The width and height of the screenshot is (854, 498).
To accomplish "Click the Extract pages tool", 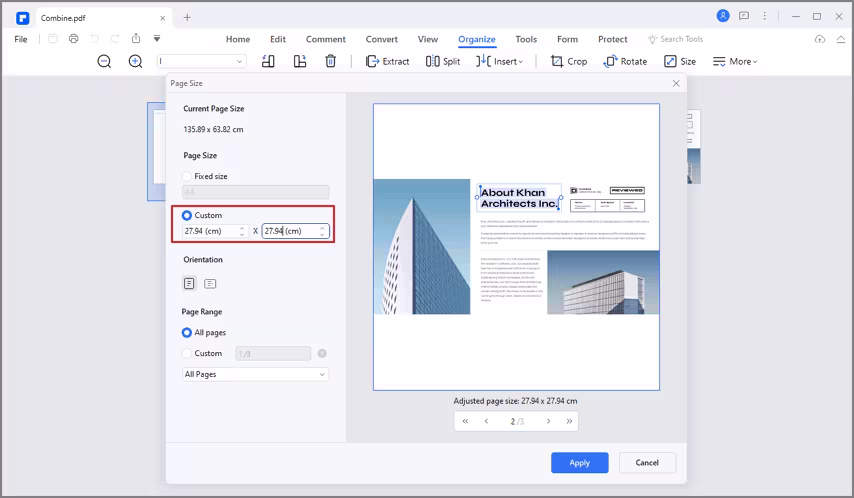I will click(387, 62).
